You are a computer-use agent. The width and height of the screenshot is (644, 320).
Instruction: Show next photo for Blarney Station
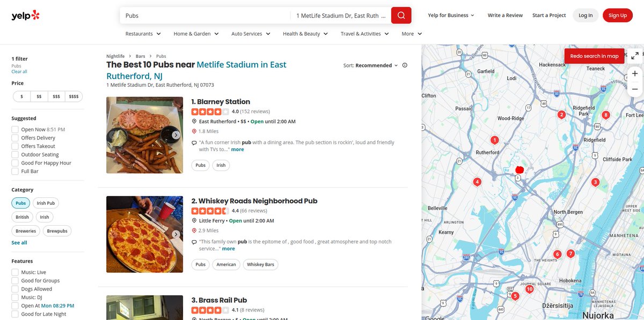coord(175,135)
